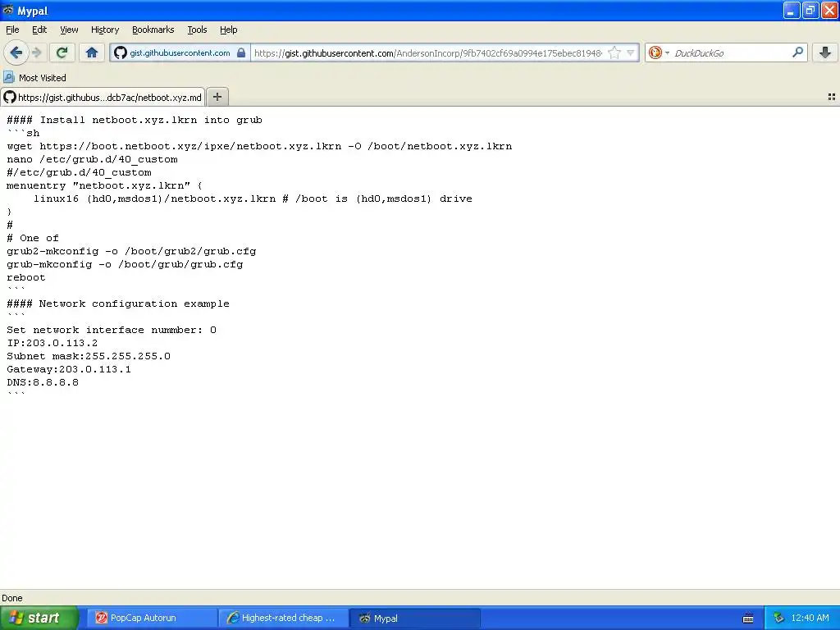Open the list all tabs grid button
Viewport: 840px width, 630px height.
point(832,97)
